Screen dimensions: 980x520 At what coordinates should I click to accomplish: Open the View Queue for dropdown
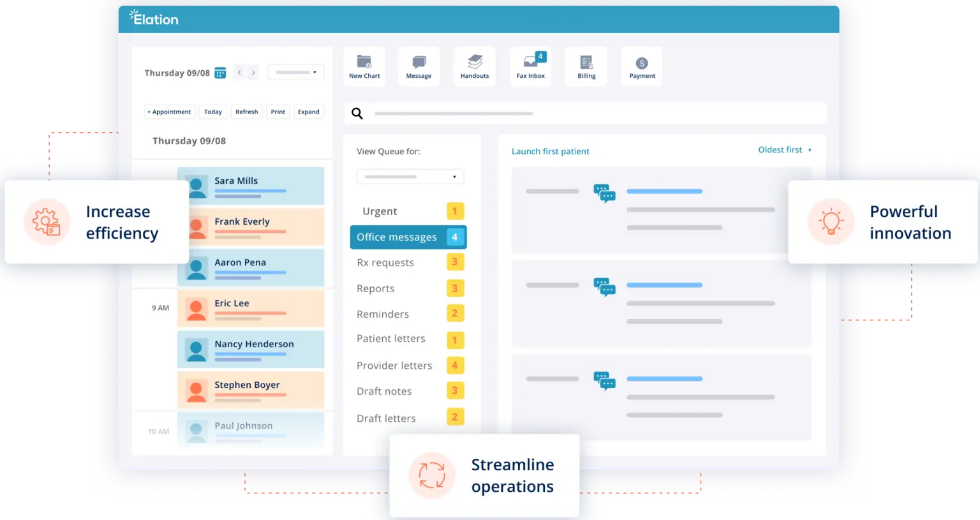click(410, 176)
